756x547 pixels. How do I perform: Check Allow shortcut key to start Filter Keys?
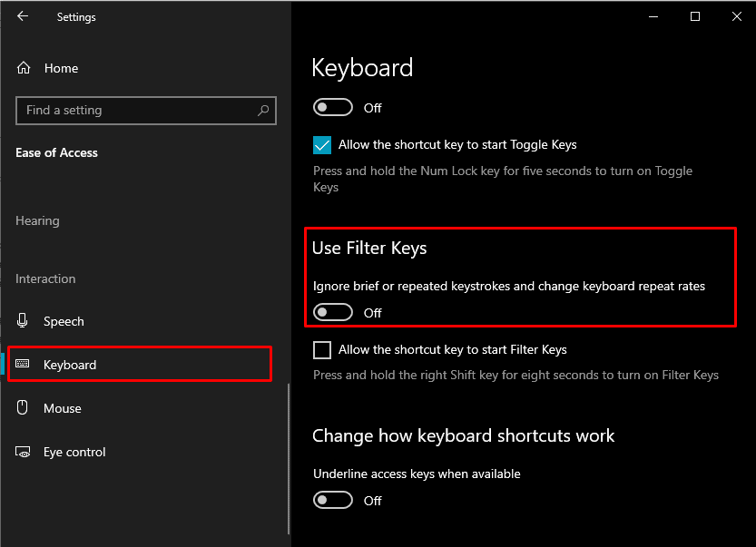(322, 349)
